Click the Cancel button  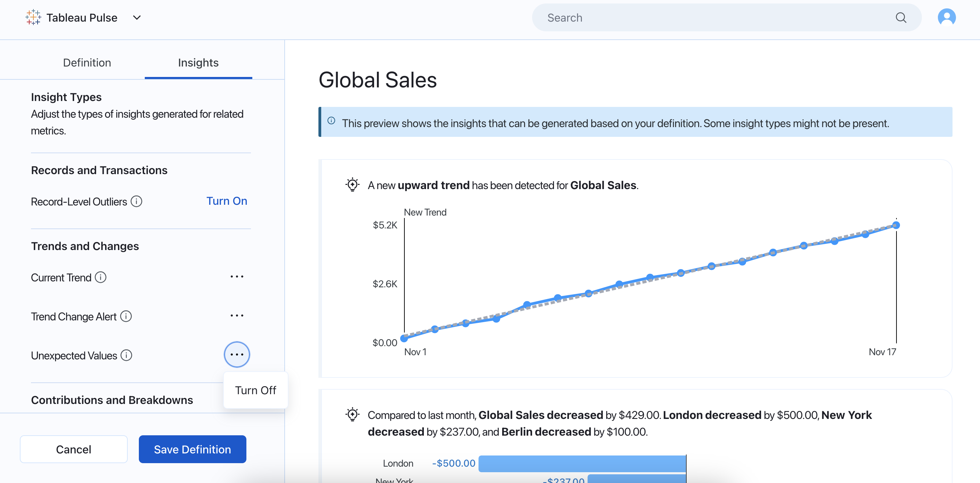73,449
